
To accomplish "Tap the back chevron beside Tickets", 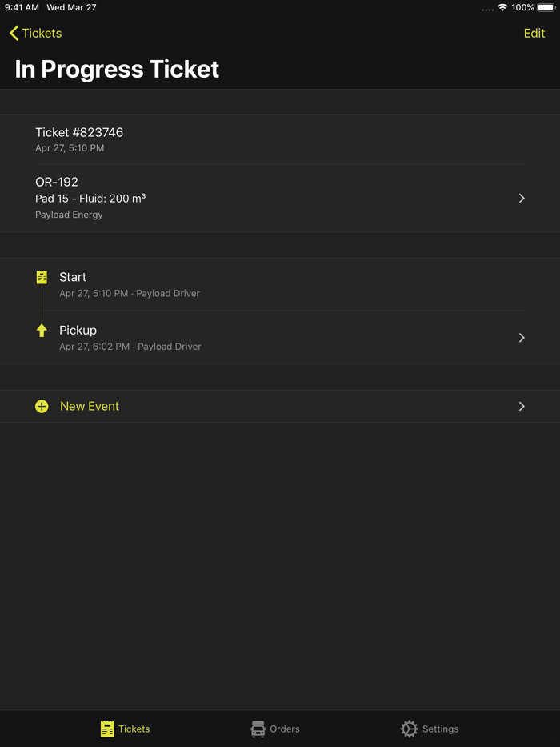I will pyautogui.click(x=11, y=33).
